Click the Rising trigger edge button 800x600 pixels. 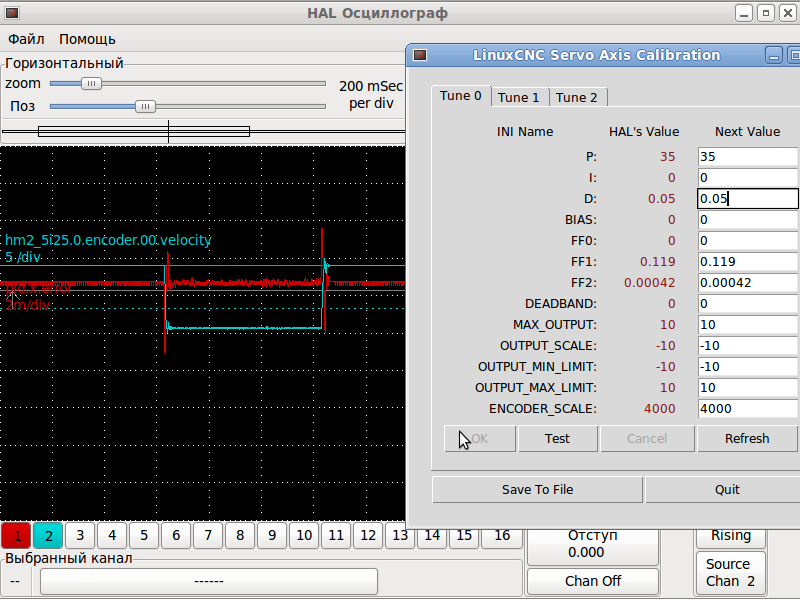pos(730,536)
